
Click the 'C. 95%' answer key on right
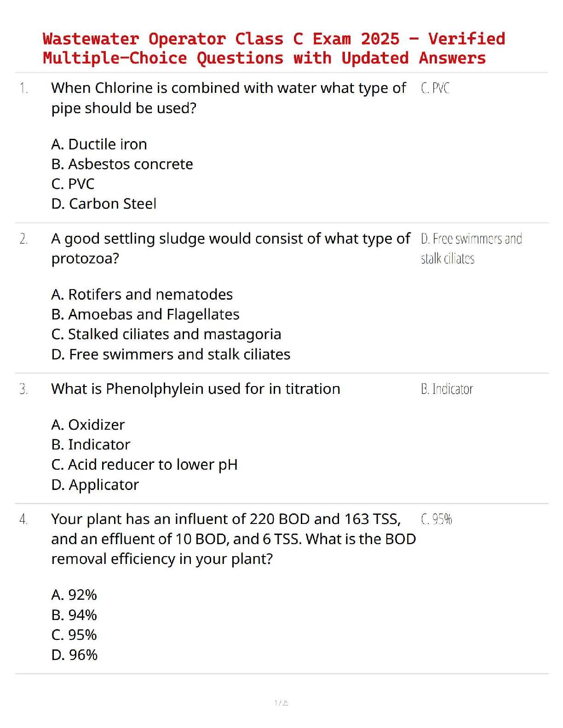(x=437, y=519)
